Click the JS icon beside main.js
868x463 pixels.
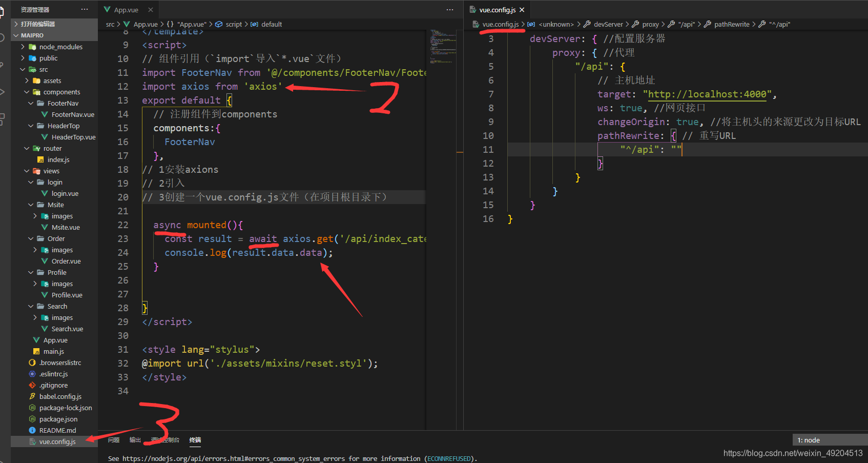click(x=36, y=351)
